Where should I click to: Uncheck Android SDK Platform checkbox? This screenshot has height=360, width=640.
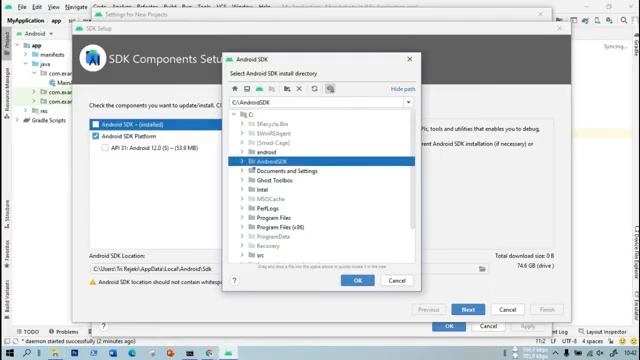coord(96,136)
